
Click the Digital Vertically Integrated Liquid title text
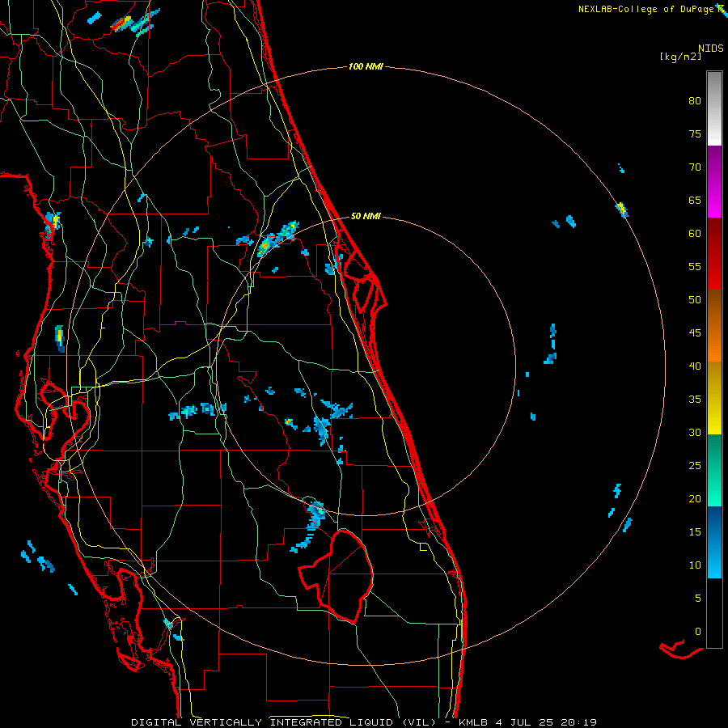click(x=283, y=722)
